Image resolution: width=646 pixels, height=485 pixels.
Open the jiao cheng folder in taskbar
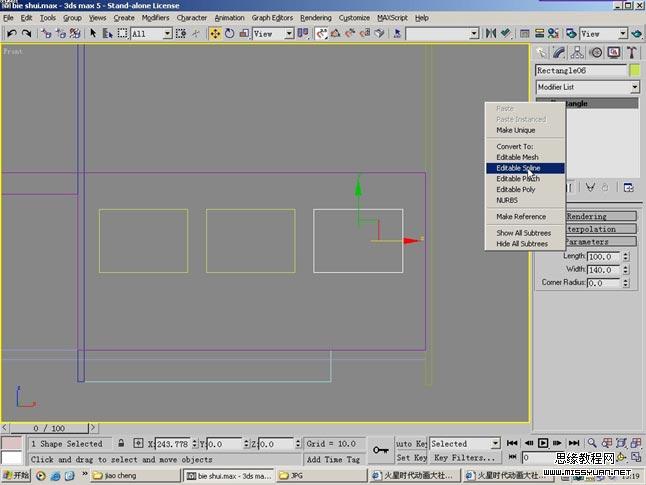tap(135, 476)
